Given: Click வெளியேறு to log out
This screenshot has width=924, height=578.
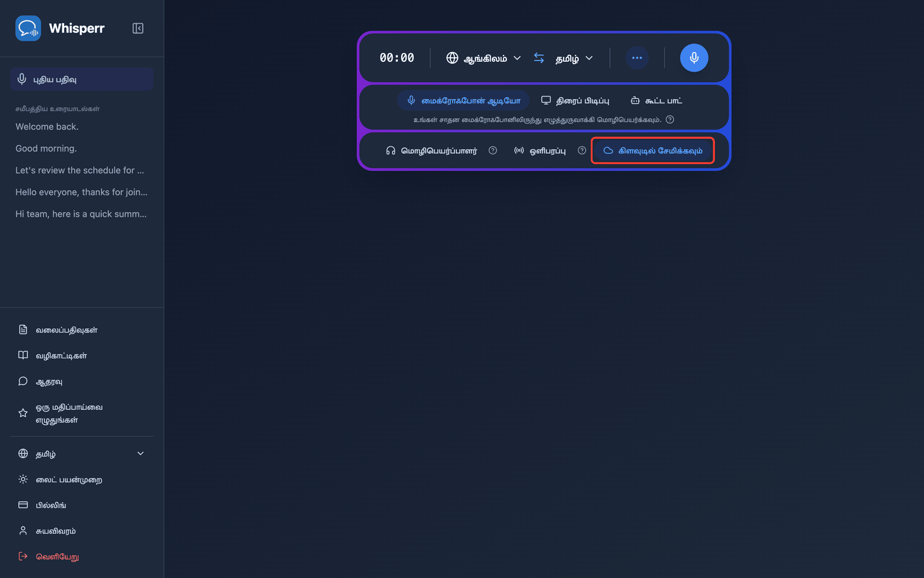Looking at the screenshot, I should [81, 557].
